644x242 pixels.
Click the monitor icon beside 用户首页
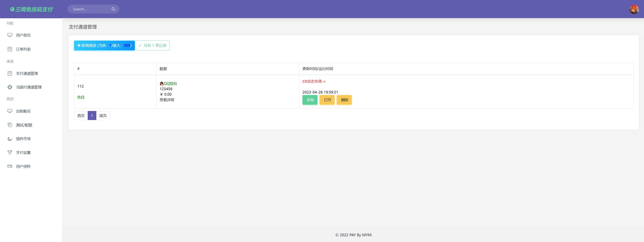(x=10, y=35)
